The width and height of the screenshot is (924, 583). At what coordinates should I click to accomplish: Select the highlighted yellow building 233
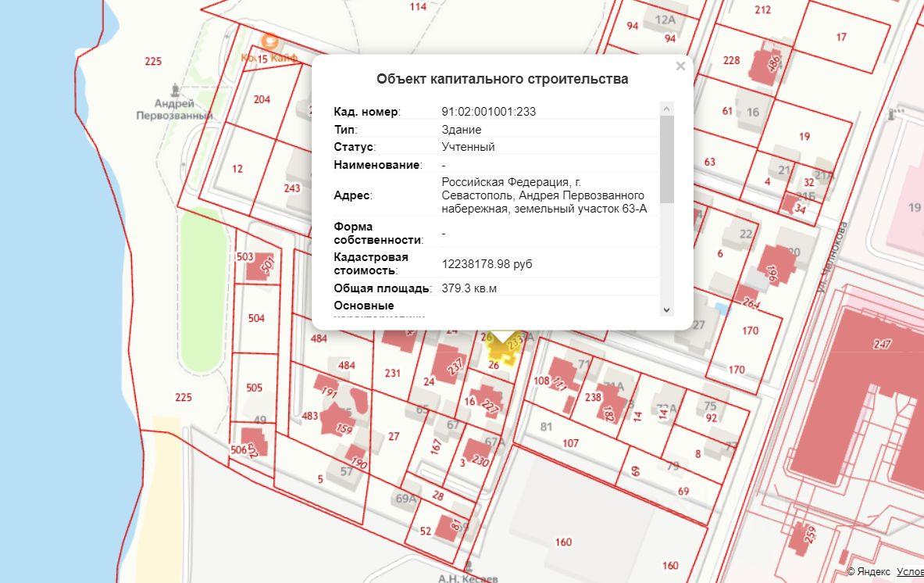tap(505, 351)
